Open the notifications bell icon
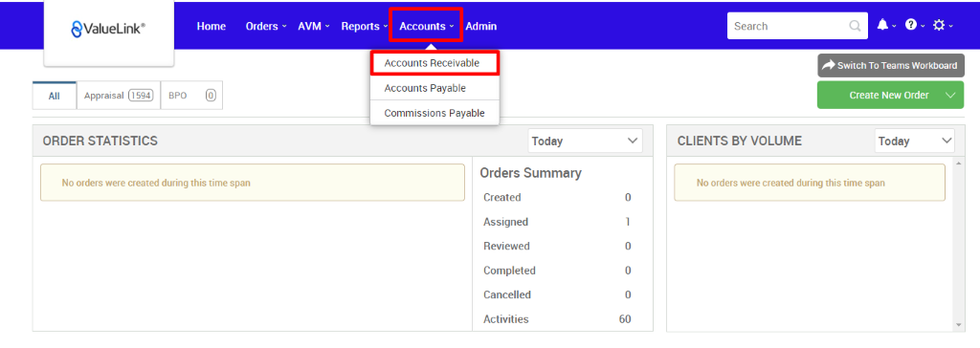 pyautogui.click(x=882, y=25)
